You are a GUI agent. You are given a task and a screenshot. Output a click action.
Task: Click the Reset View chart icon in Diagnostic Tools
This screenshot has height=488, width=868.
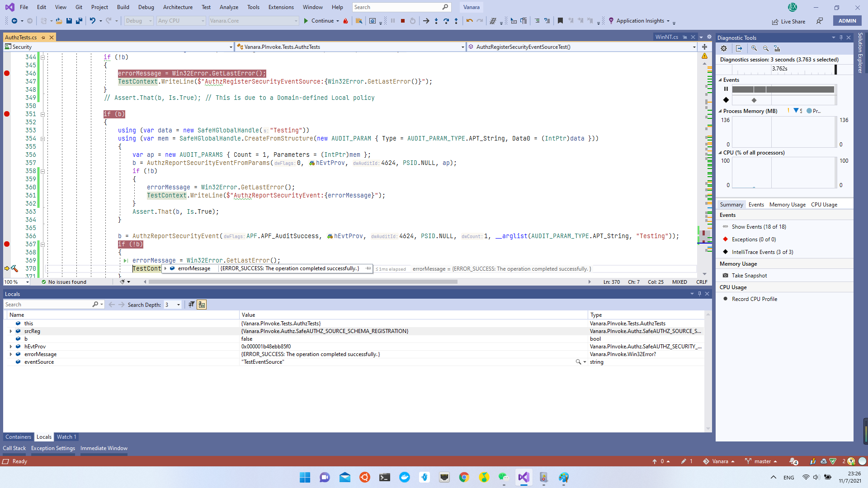777,48
